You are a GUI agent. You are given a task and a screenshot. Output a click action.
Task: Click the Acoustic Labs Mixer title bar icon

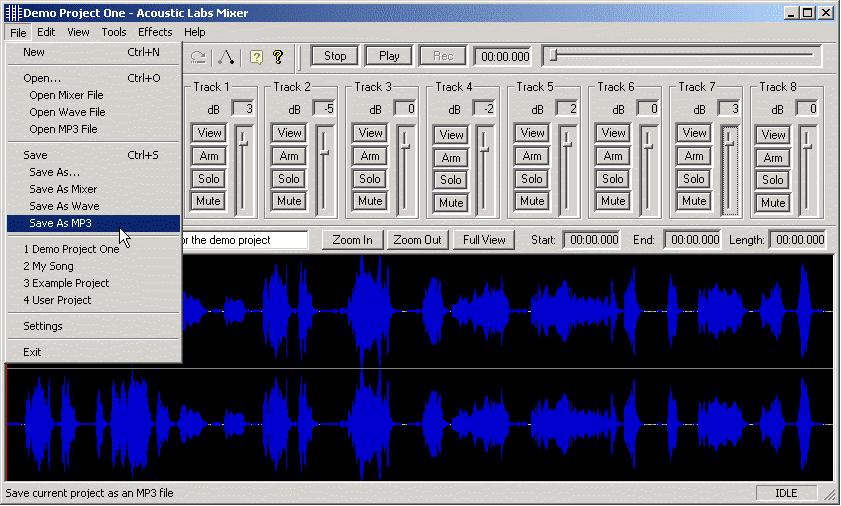(13, 12)
